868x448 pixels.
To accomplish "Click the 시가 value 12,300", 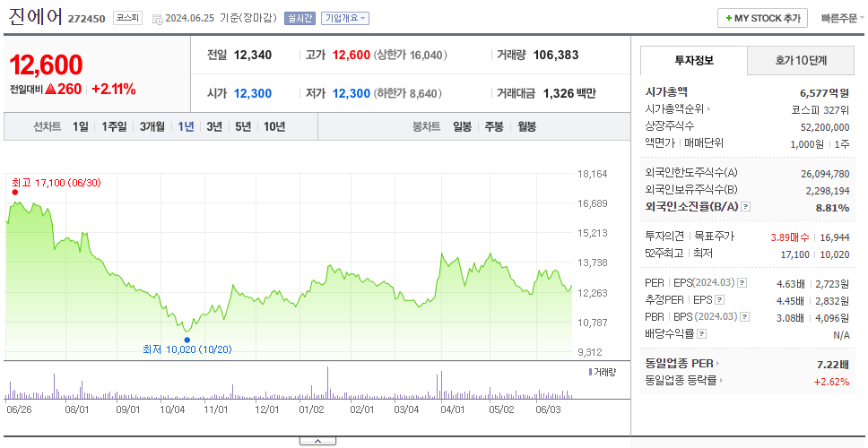I will (x=253, y=93).
